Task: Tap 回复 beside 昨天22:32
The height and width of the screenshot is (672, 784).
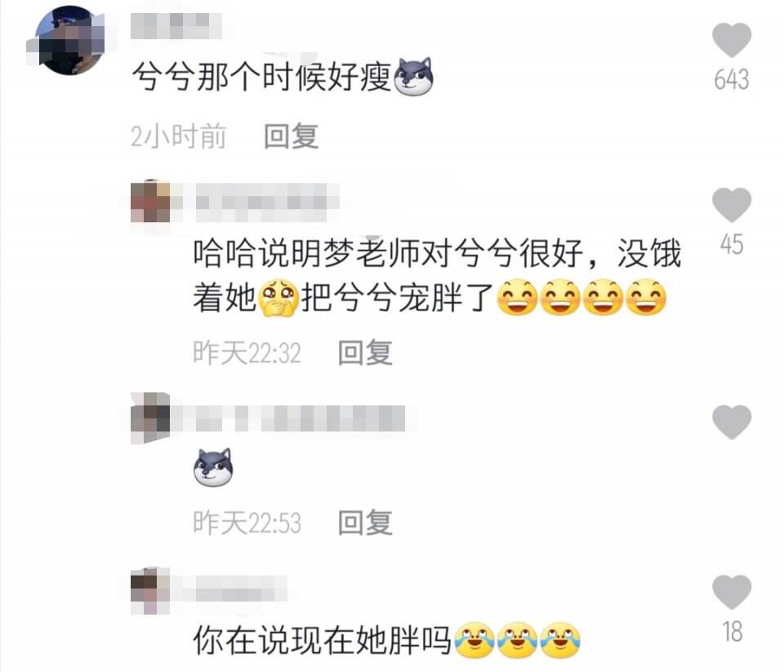Action: pyautogui.click(x=365, y=353)
